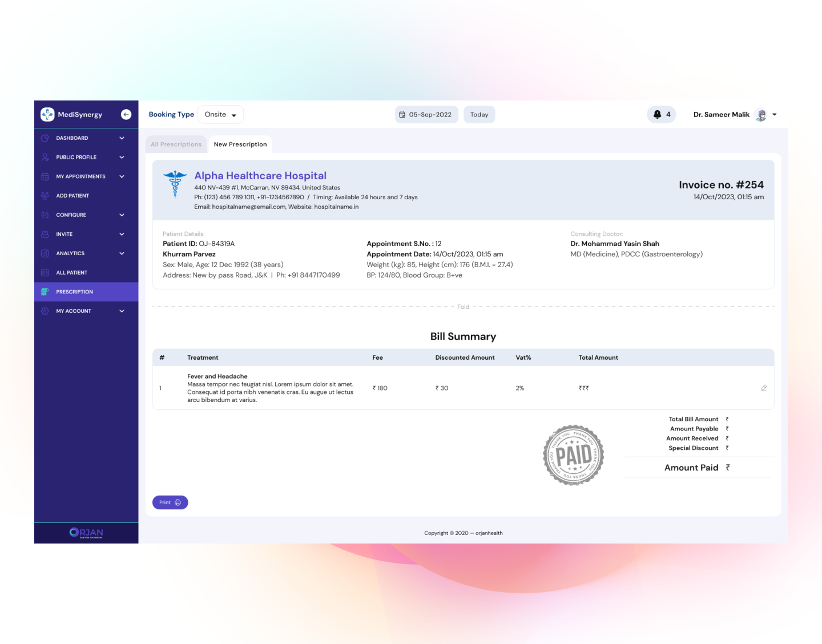
Task: Click the 2% Vat value
Action: [519, 388]
